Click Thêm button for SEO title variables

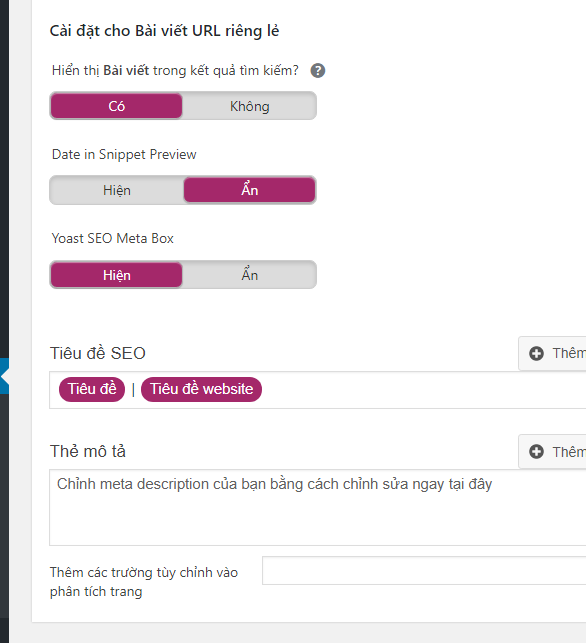pos(552,353)
